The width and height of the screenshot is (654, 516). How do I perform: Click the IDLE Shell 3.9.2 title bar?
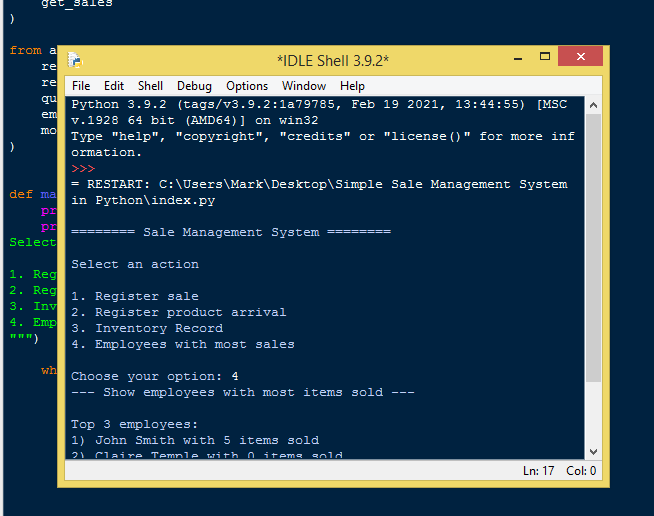[x=332, y=61]
